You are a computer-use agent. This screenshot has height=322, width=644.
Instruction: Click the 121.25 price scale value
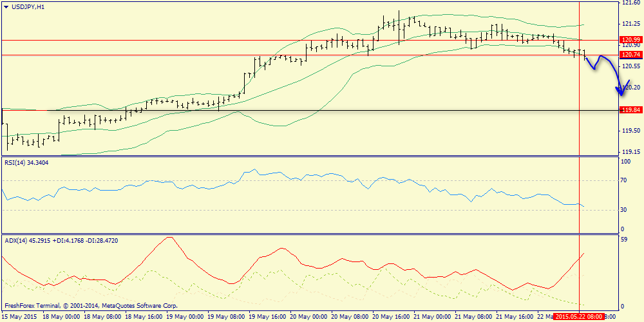[630, 23]
